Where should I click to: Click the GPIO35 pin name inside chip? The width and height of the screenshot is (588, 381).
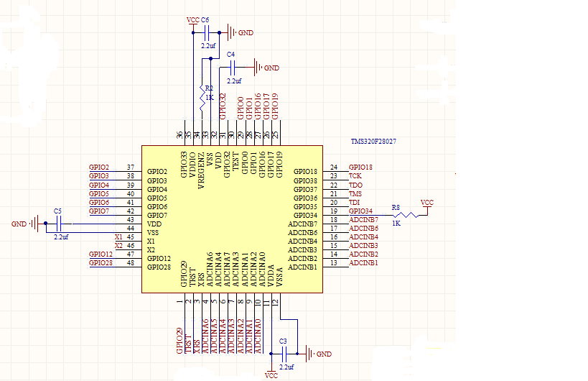click(305, 207)
